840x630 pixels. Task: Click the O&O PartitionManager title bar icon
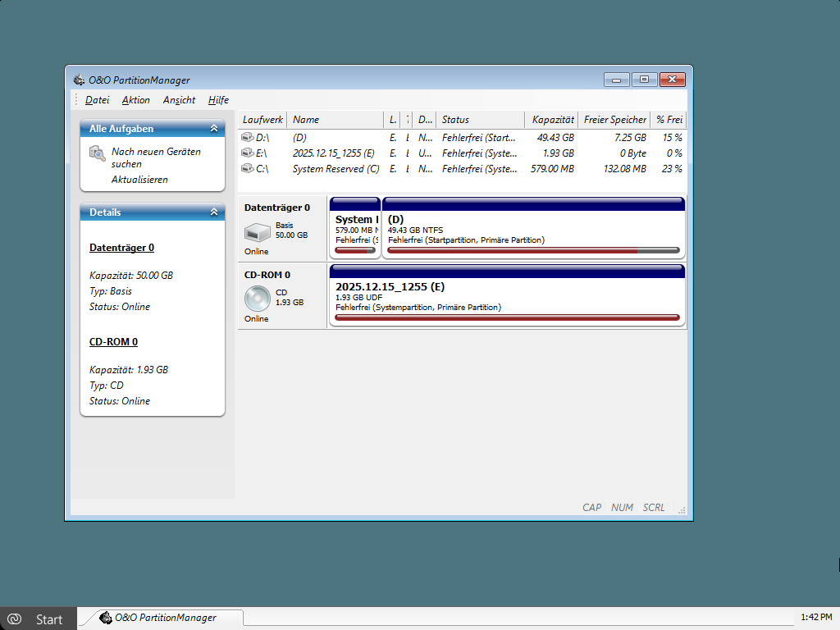point(79,80)
